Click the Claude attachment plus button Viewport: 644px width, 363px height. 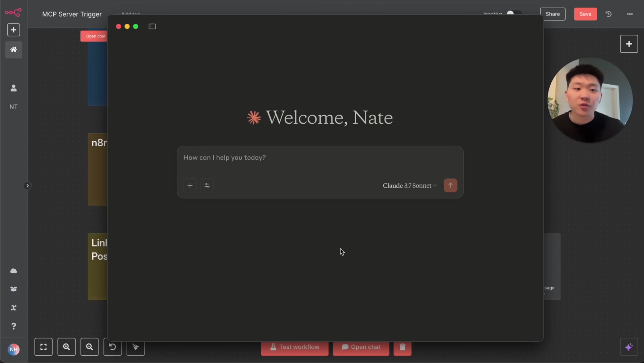190,185
